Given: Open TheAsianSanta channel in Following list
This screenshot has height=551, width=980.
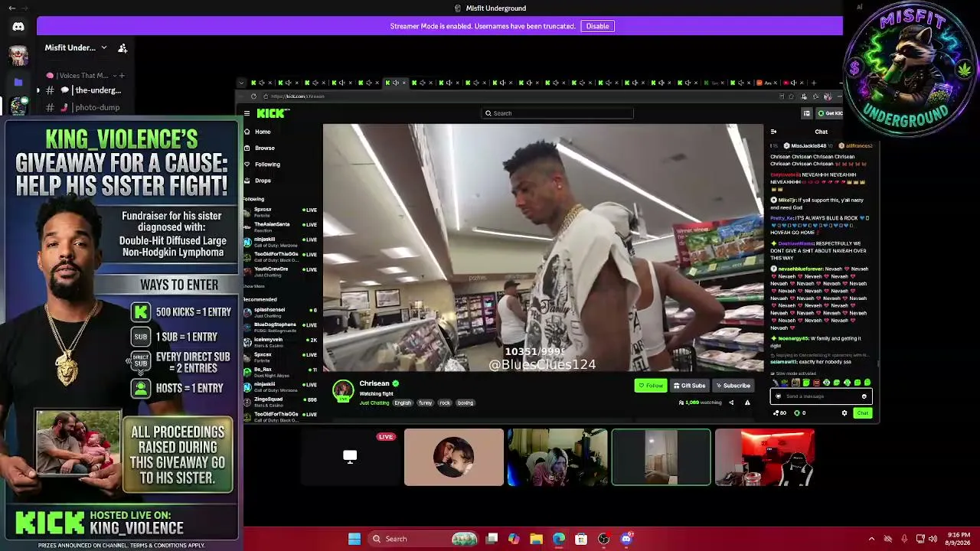Looking at the screenshot, I should coord(280,227).
